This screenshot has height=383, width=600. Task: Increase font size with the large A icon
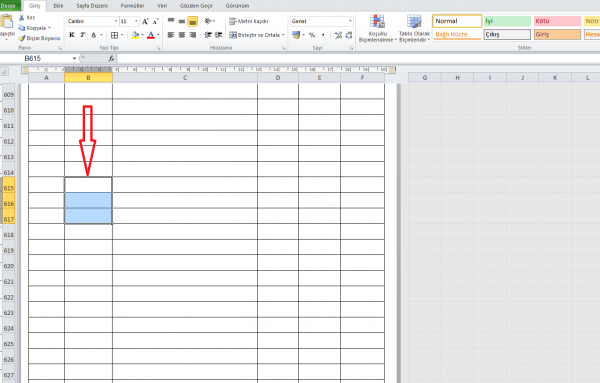click(x=145, y=21)
